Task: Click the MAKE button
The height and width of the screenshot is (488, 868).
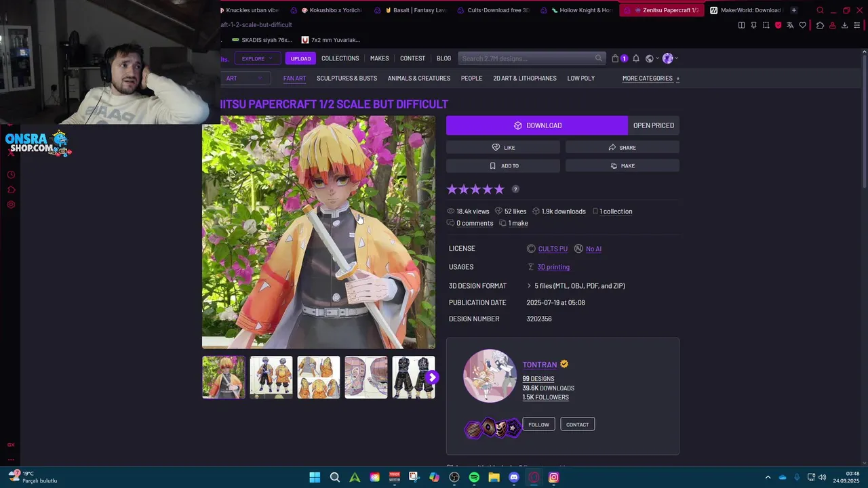Action: tap(622, 165)
